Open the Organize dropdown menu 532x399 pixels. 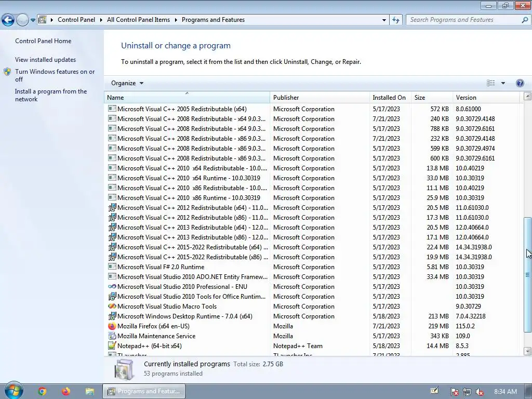(127, 83)
